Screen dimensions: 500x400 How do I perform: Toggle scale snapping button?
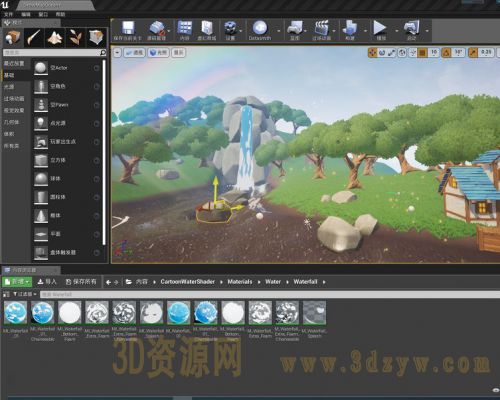pos(473,53)
